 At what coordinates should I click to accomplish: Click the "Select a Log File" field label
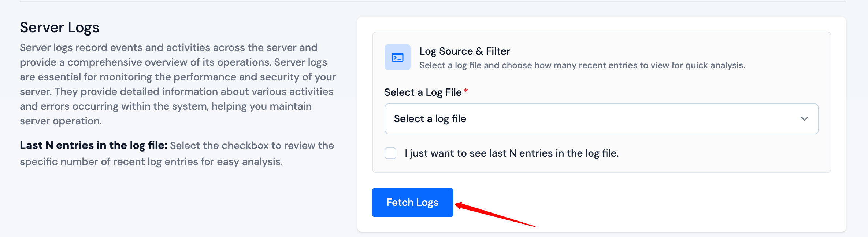423,92
